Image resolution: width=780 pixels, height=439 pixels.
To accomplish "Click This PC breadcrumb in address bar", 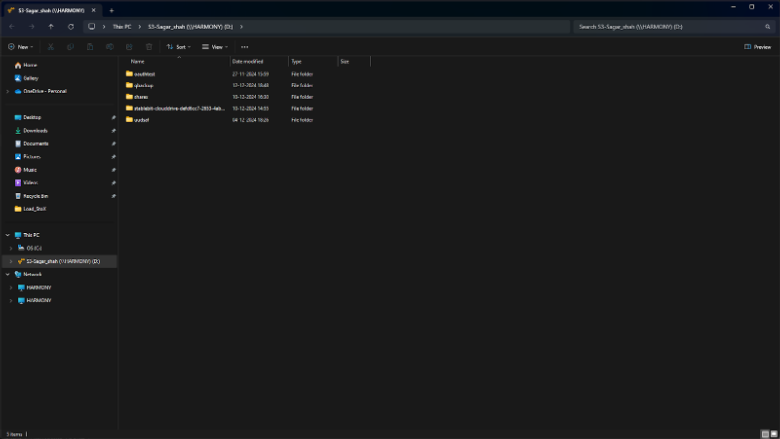I will click(122, 27).
